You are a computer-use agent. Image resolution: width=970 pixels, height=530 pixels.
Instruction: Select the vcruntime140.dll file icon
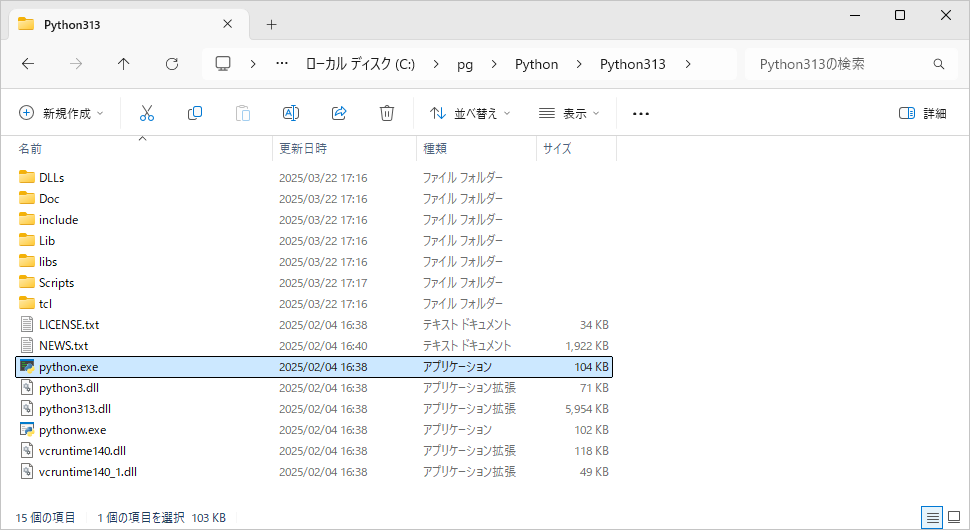point(27,451)
